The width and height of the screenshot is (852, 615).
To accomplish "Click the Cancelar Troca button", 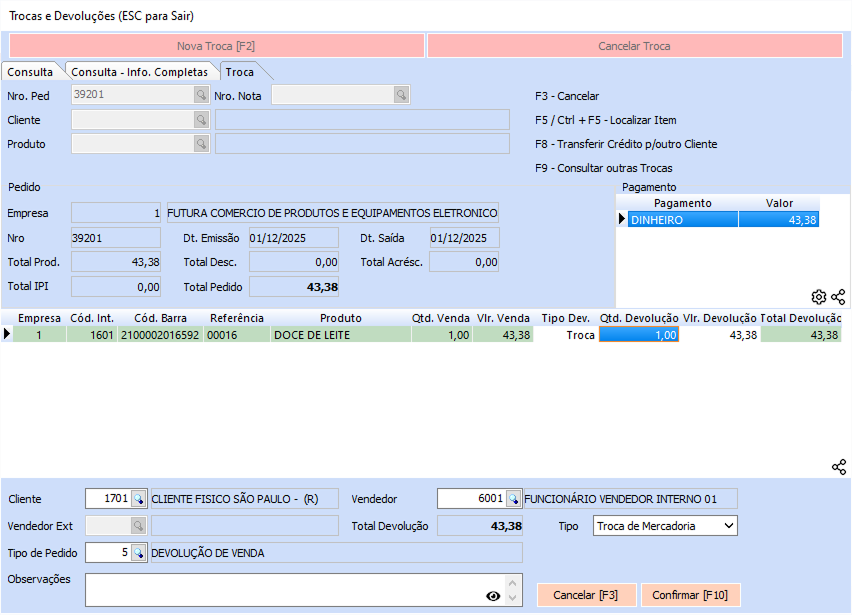I will click(x=634, y=46).
